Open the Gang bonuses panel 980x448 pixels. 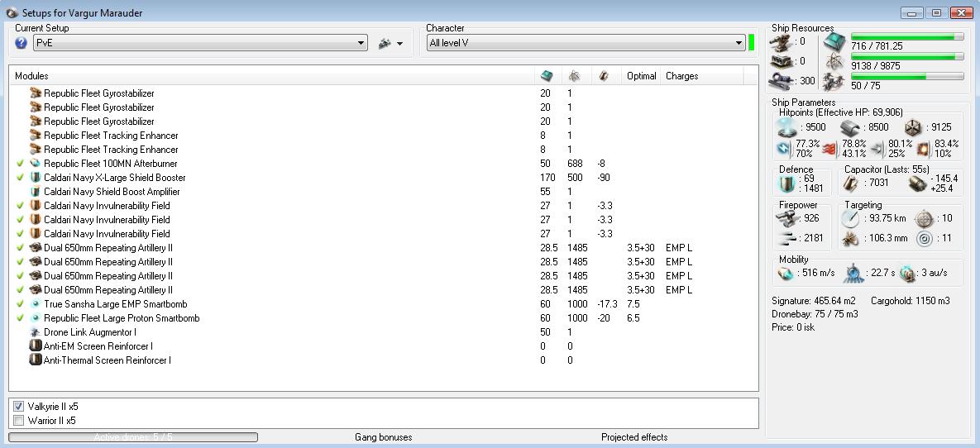[x=383, y=437]
